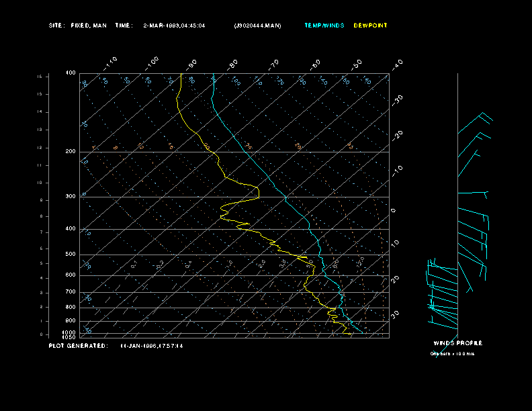
Task: Click the yellow DEWPOINT legend label
Action: coord(370,26)
